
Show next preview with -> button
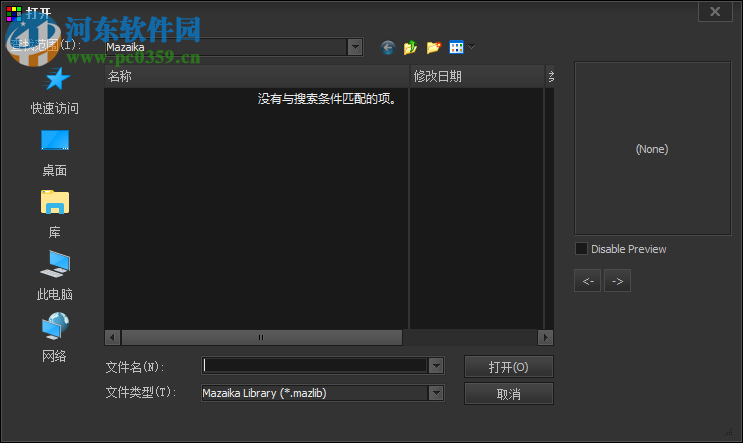pyautogui.click(x=617, y=281)
